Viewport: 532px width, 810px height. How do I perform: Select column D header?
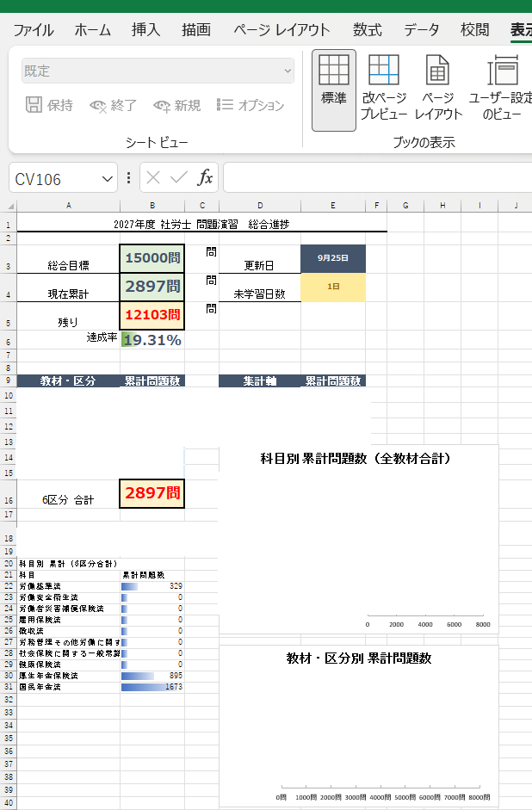260,206
